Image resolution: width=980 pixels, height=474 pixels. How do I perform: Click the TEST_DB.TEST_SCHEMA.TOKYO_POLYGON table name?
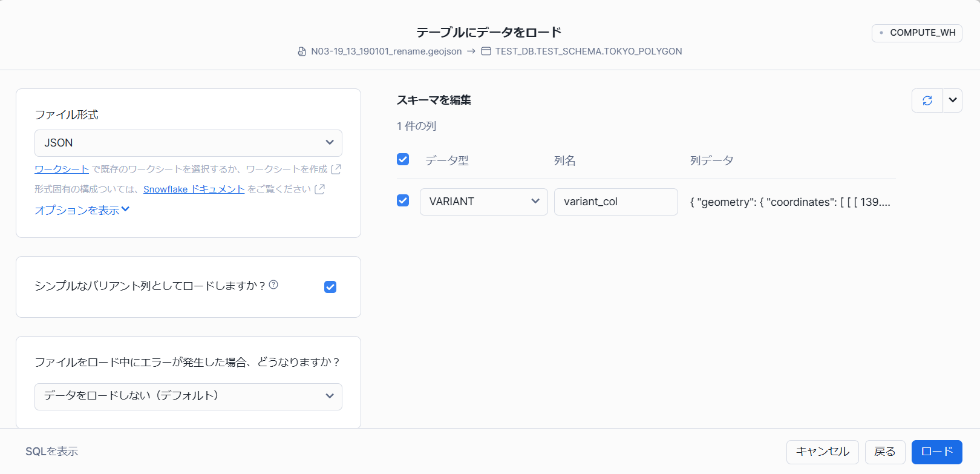click(589, 51)
